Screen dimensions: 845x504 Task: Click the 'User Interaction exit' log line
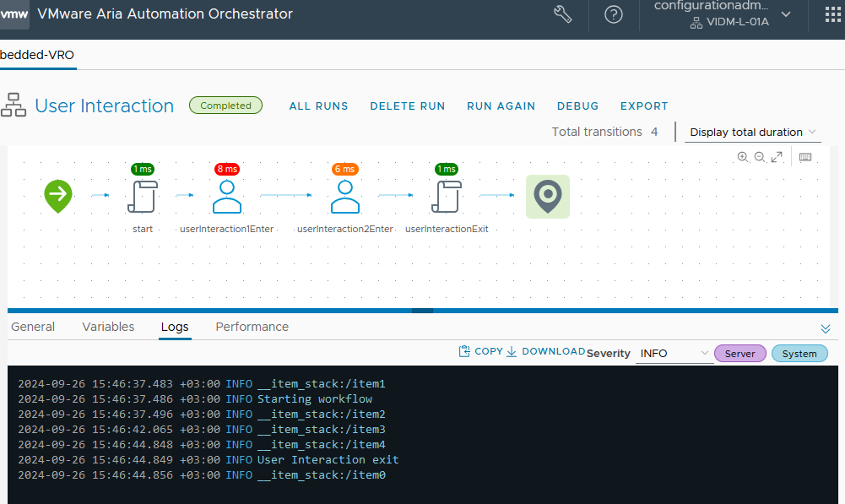click(x=328, y=460)
